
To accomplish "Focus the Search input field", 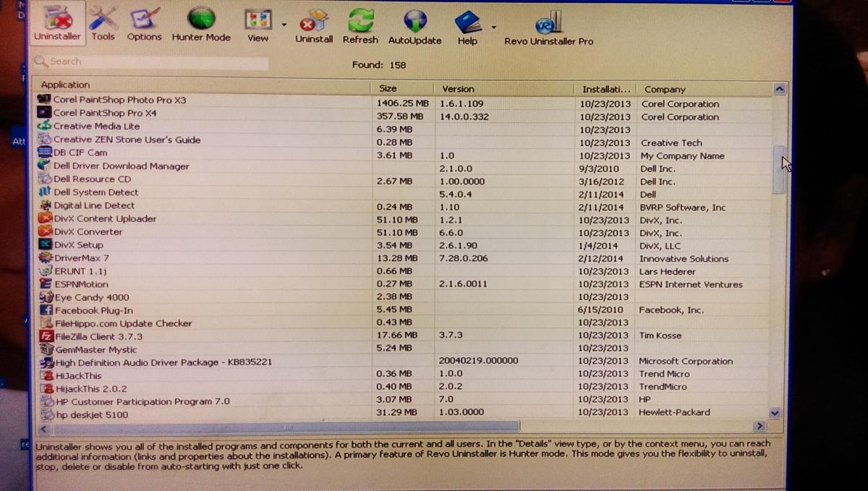I will [x=150, y=62].
